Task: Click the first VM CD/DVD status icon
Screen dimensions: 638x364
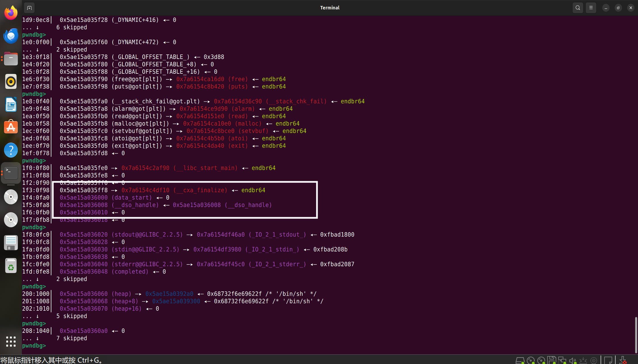Action: click(530, 360)
